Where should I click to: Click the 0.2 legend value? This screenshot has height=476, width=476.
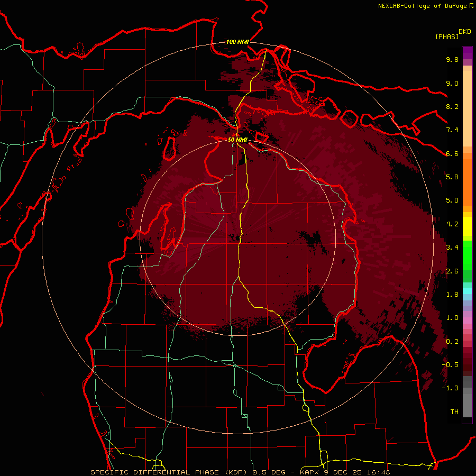click(x=452, y=342)
